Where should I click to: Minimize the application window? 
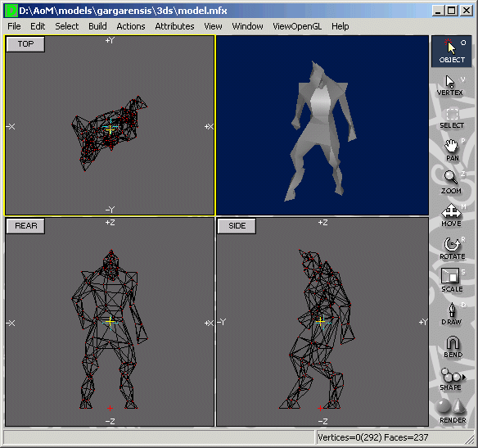pyautogui.click(x=438, y=11)
